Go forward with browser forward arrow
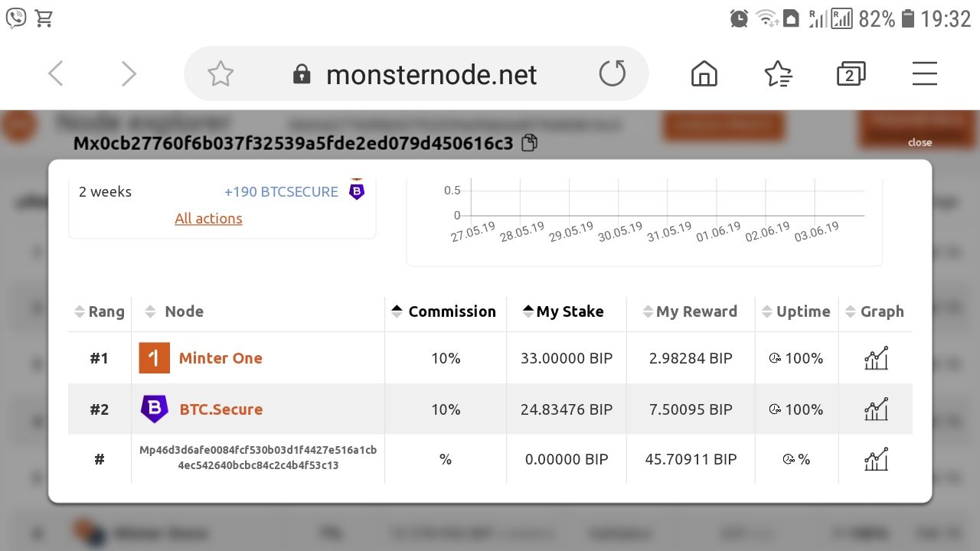The height and width of the screenshot is (551, 980). click(129, 74)
